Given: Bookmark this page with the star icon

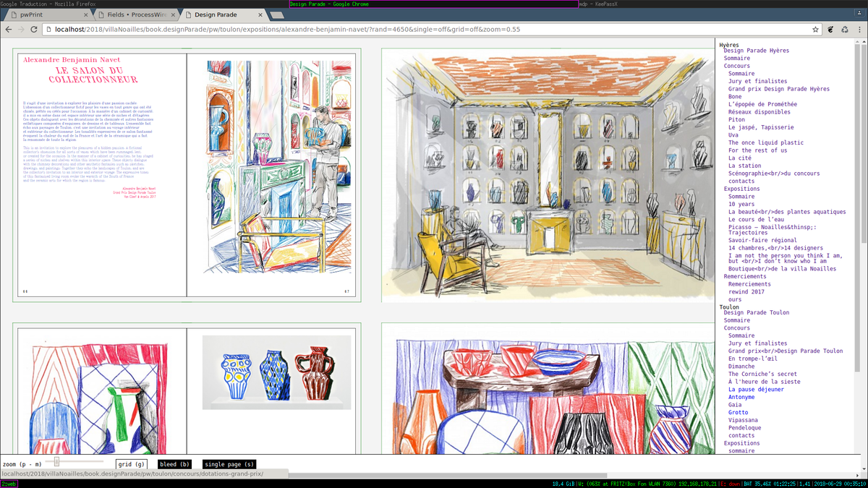Looking at the screenshot, I should coord(816,30).
